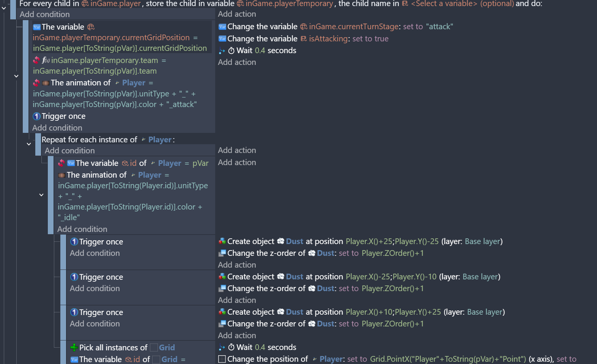Click the "attack" value of currentTurnStage
This screenshot has height=364, width=597.
tap(439, 27)
